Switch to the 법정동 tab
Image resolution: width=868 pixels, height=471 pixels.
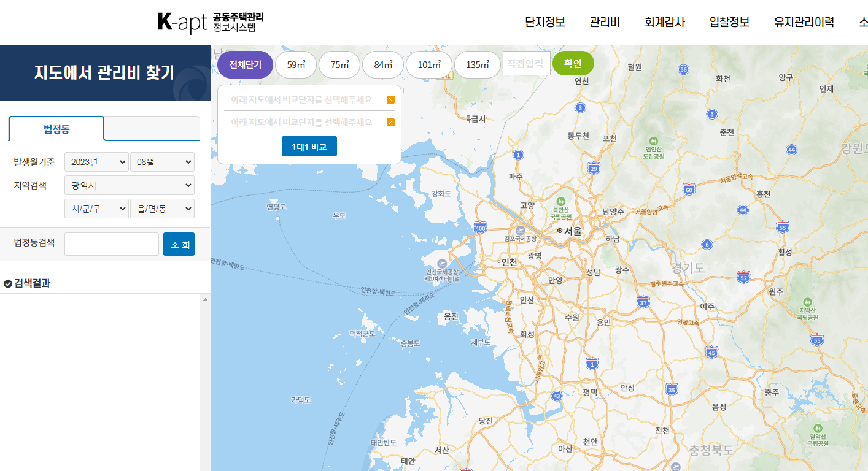[56, 129]
